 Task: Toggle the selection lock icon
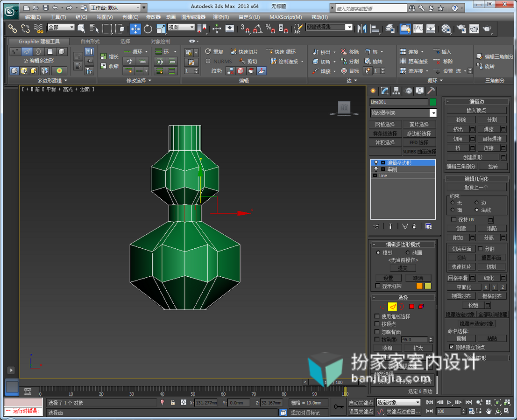[x=172, y=403]
